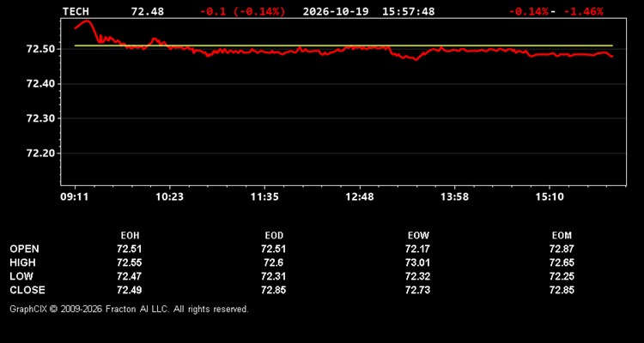Select the EOH column header

click(x=130, y=236)
